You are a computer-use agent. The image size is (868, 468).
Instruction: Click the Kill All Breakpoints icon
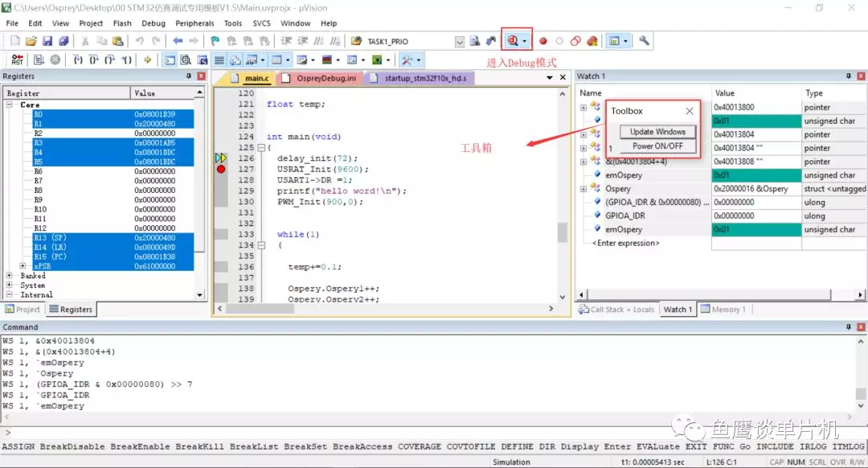[x=592, y=41]
